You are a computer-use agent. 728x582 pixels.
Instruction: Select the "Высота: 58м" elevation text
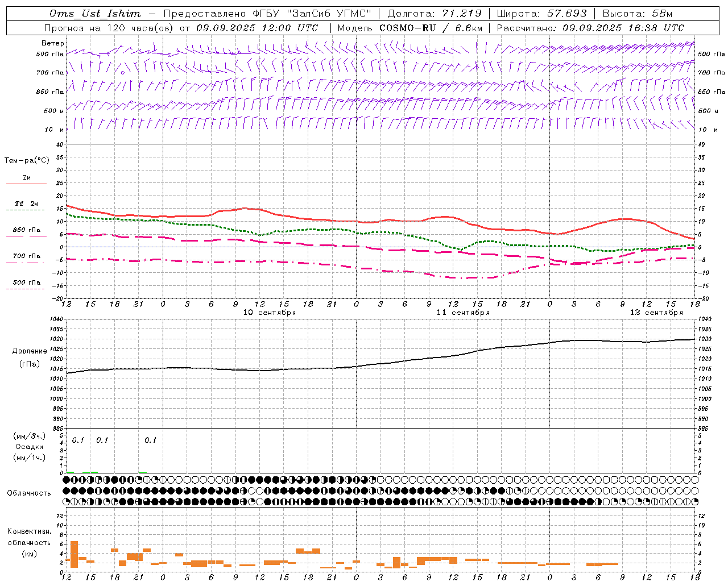[638, 14]
